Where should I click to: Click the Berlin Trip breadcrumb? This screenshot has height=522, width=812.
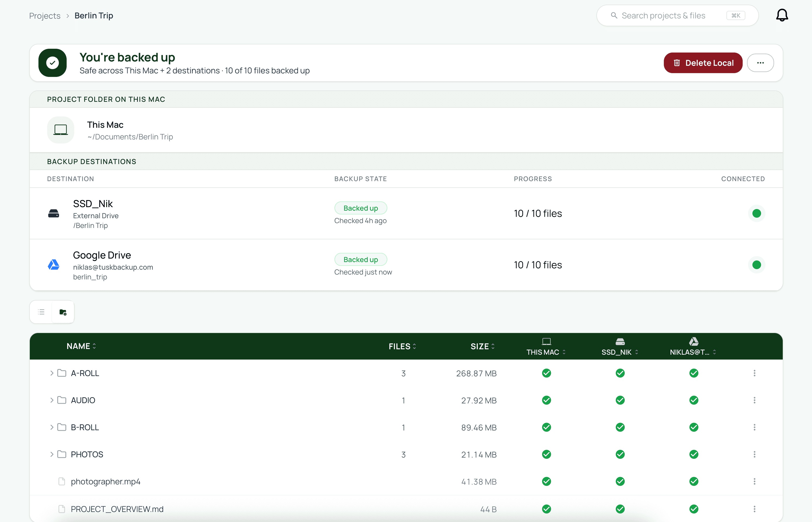[94, 16]
